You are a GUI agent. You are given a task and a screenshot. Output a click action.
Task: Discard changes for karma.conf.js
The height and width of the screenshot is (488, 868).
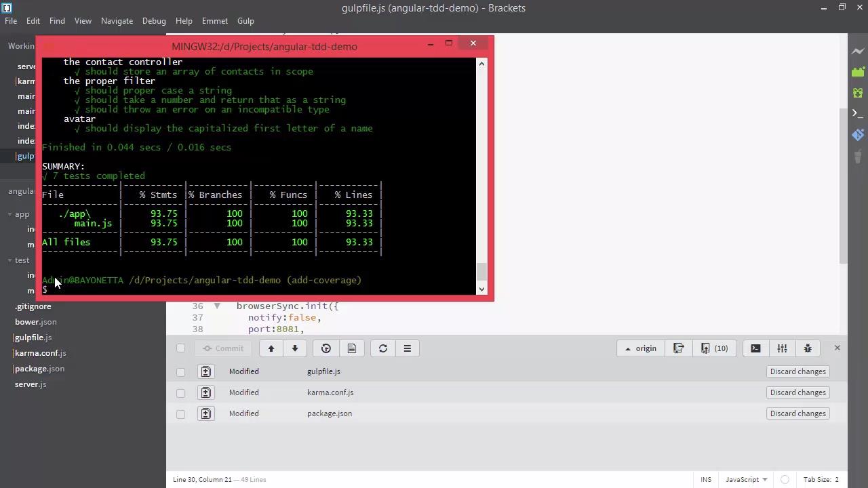pos(798,392)
